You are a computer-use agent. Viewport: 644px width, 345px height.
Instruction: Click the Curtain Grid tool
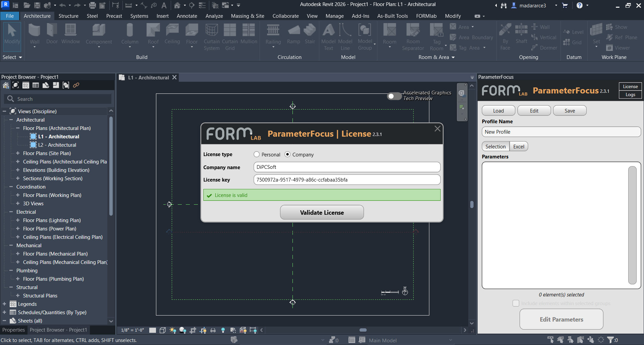point(230,37)
